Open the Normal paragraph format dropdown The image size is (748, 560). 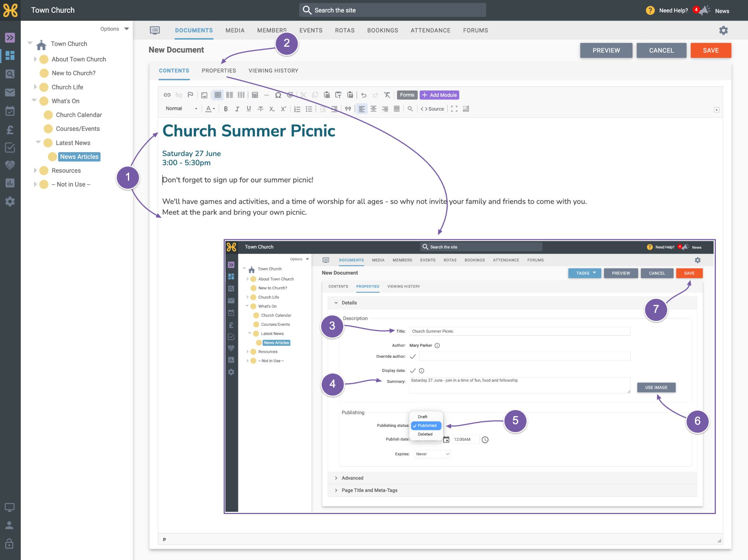[x=181, y=109]
